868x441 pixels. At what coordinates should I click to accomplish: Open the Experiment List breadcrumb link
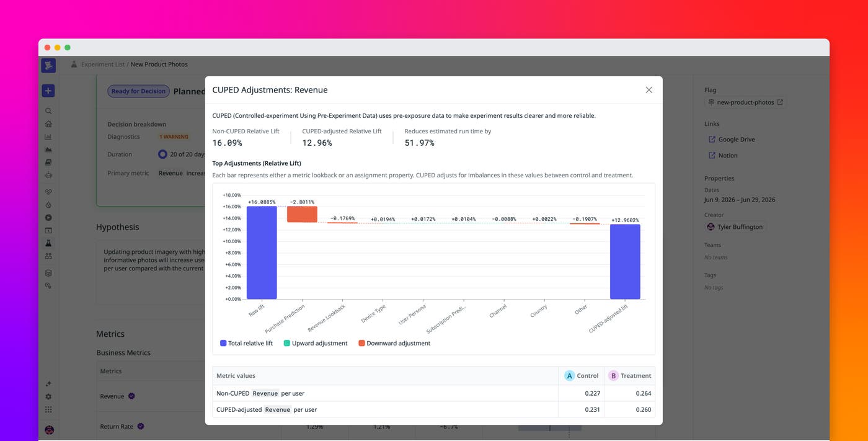103,65
